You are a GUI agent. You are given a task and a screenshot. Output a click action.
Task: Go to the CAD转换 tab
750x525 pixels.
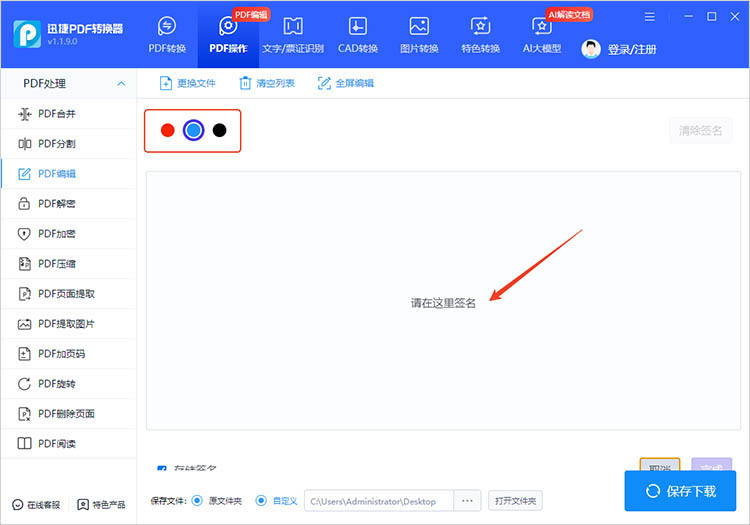(358, 35)
